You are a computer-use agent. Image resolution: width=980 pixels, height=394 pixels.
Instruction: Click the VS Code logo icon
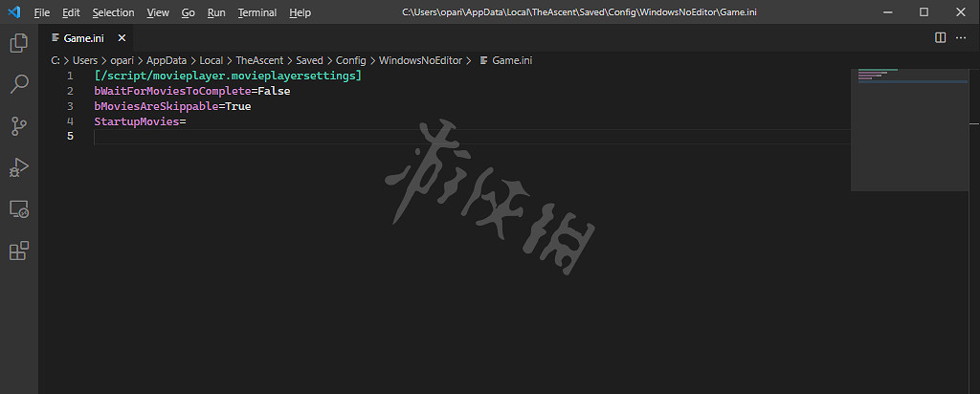(12, 12)
